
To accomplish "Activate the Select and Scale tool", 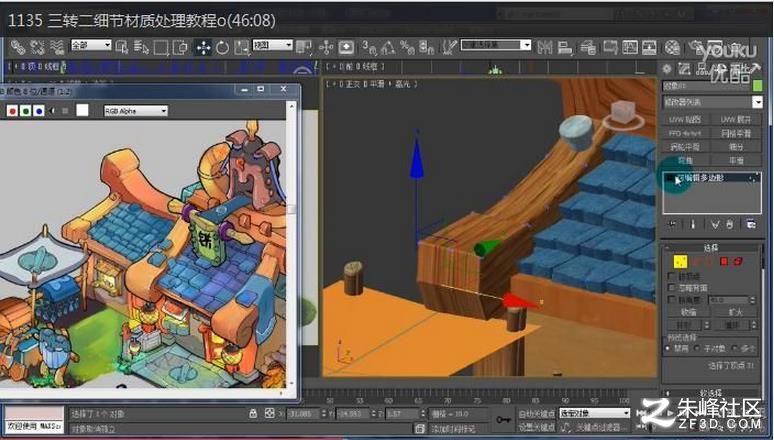I will (242, 47).
